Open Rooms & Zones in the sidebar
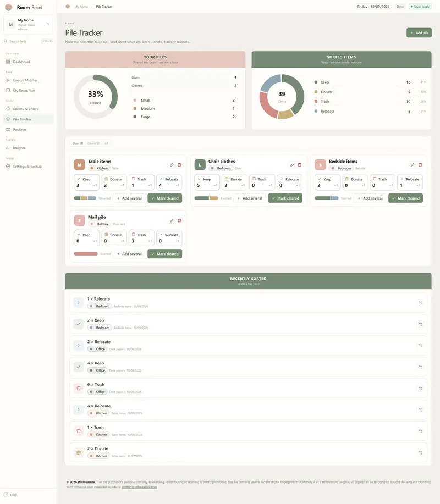Viewport: 440px width, 504px height. coord(28,109)
